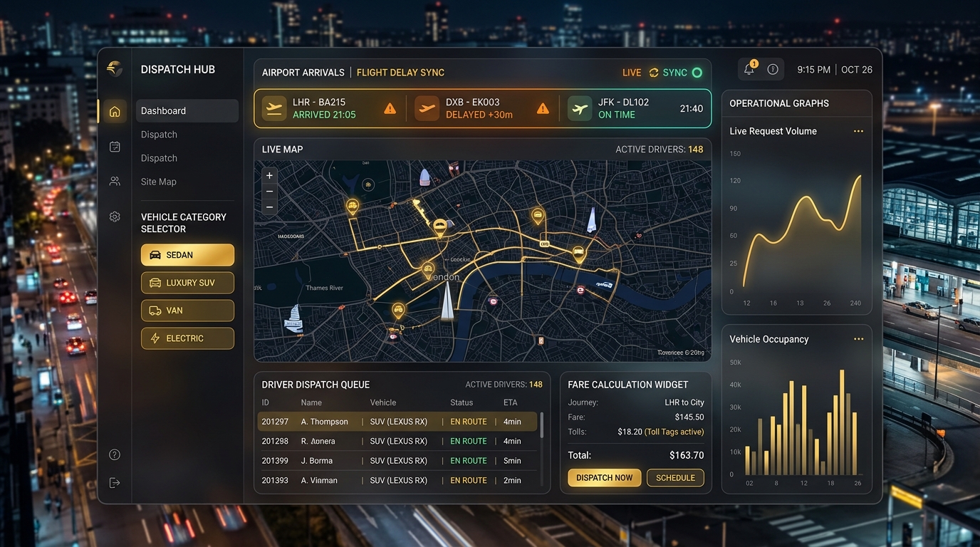Select the SEDAN vehicle category

pos(187,255)
